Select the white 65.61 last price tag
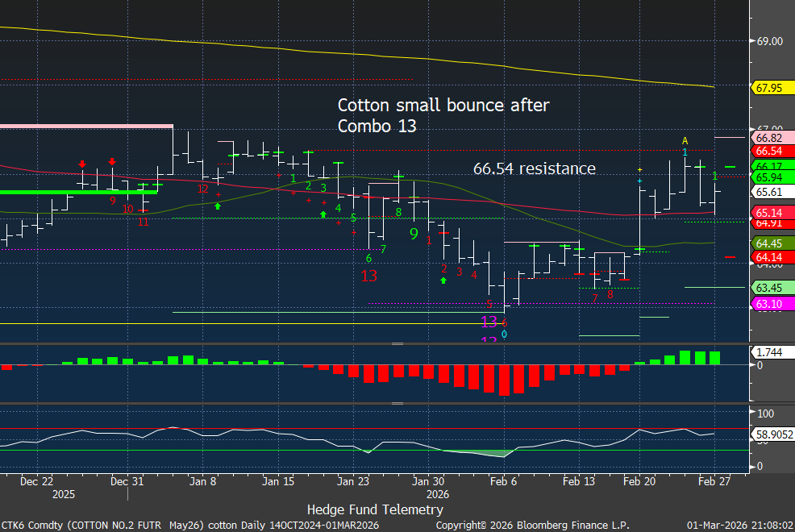Image resolution: width=795 pixels, height=532 pixels. coord(767,192)
